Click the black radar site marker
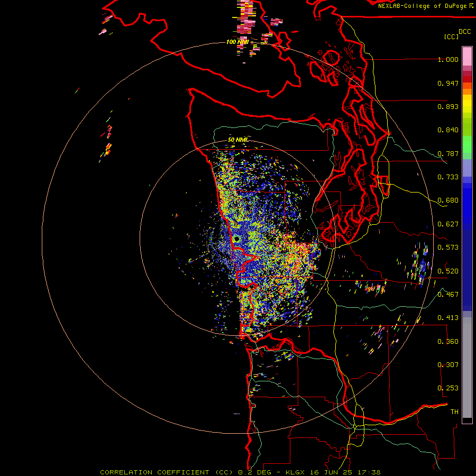The width and height of the screenshot is (476, 476). click(237, 239)
